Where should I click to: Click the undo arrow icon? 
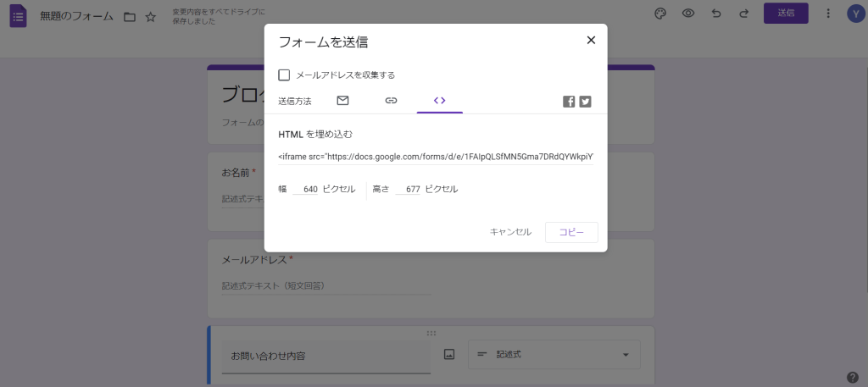click(x=716, y=14)
